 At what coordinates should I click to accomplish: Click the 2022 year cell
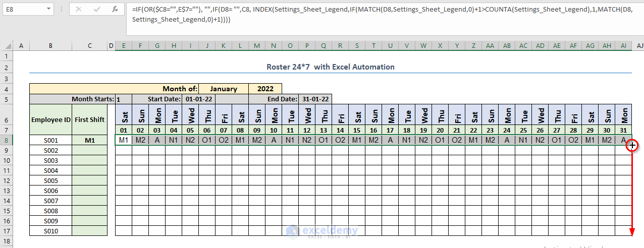point(265,89)
